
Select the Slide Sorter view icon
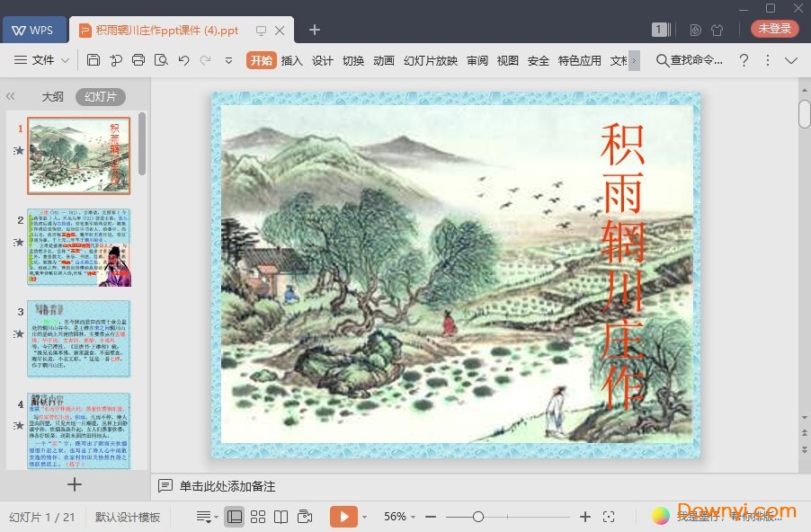pos(258,517)
